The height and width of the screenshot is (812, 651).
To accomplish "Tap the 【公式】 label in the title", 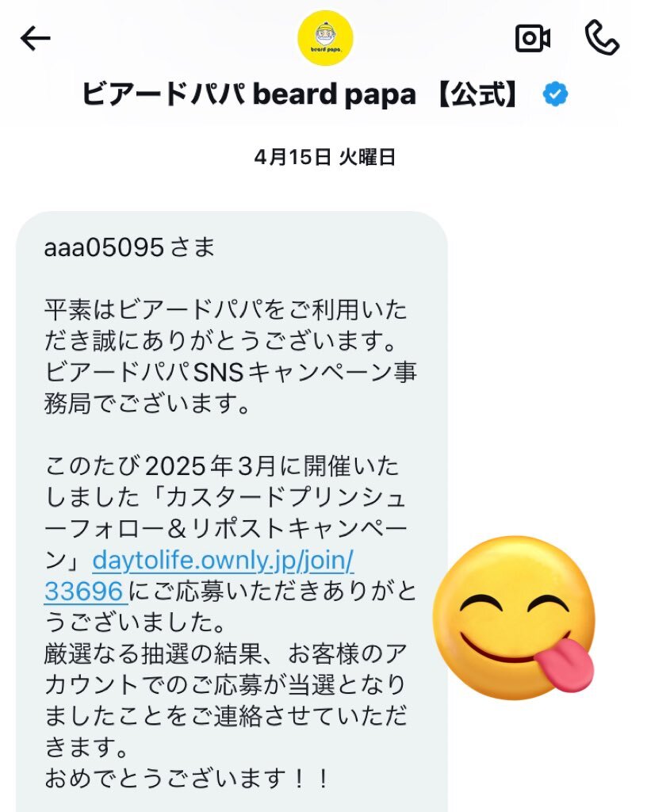I will point(477,95).
